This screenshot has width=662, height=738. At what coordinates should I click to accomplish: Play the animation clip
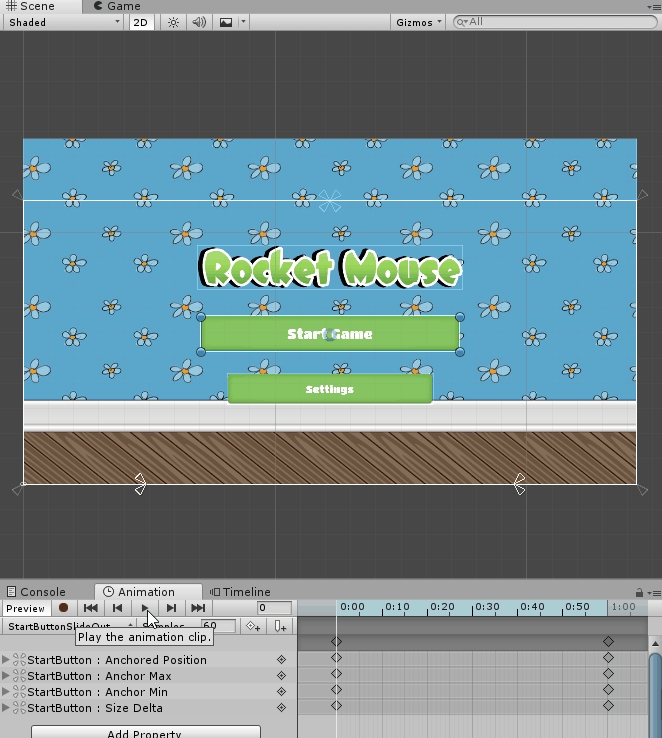pyautogui.click(x=145, y=608)
